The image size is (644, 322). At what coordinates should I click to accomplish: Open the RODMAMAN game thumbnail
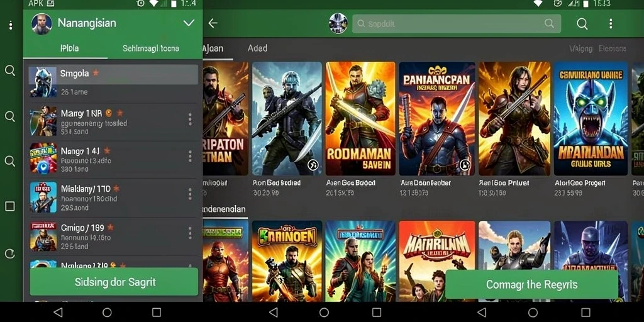pyautogui.click(x=360, y=119)
